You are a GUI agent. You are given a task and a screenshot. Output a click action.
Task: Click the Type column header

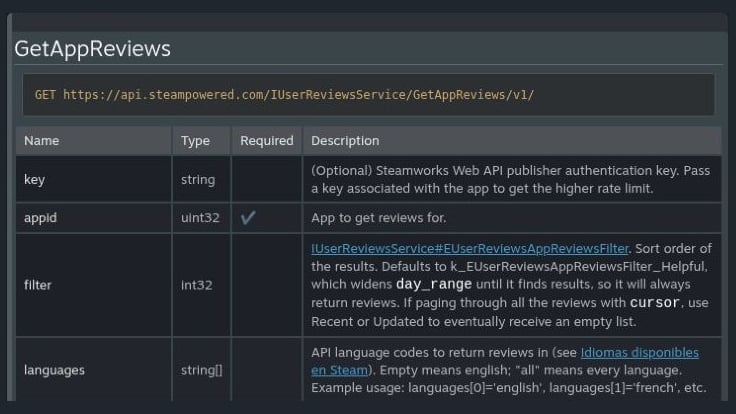201,140
